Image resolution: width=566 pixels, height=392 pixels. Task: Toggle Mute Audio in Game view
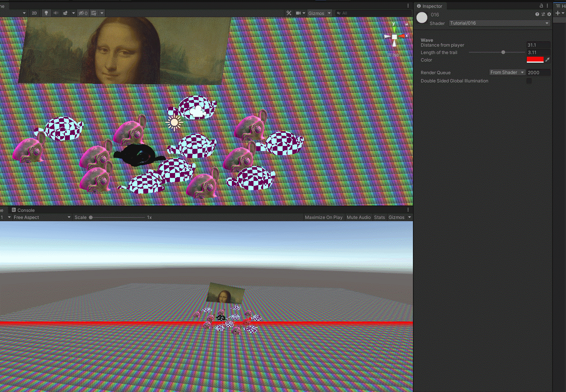[x=359, y=217]
